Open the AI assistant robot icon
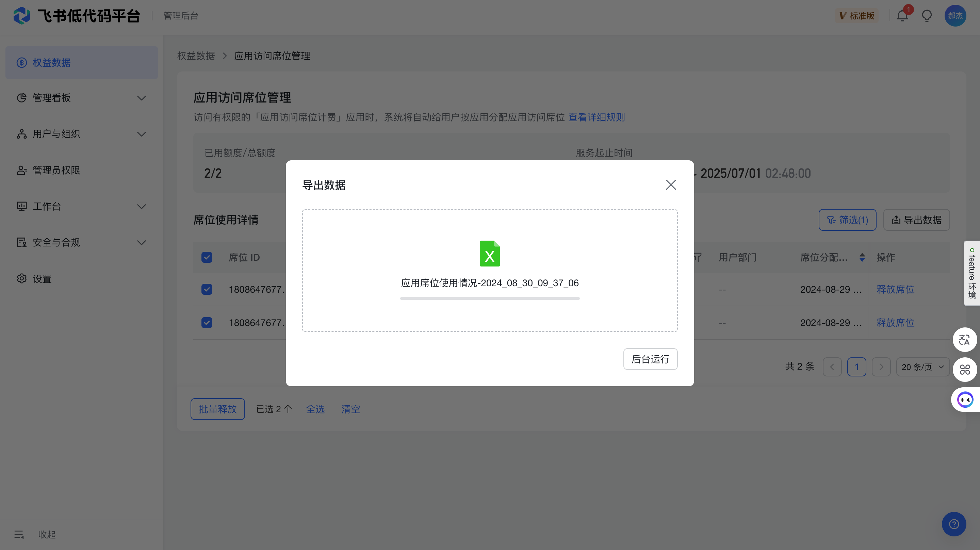980x550 pixels. point(965,400)
